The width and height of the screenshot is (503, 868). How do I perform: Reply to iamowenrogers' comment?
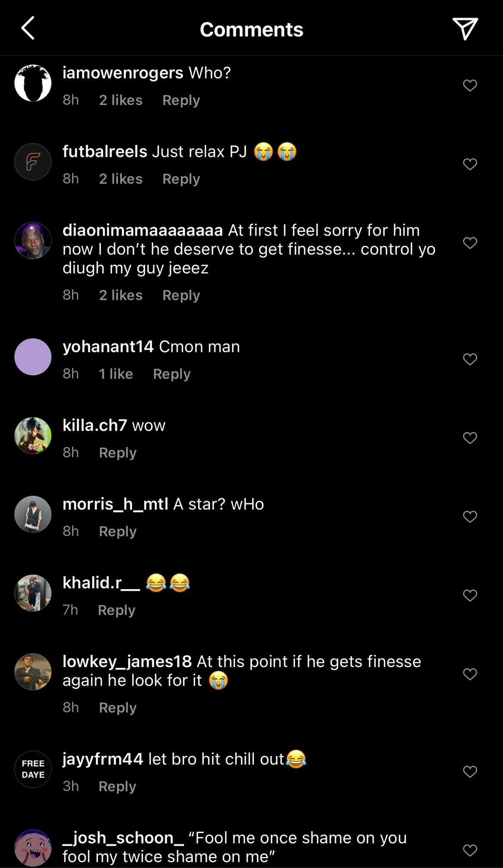tap(181, 100)
